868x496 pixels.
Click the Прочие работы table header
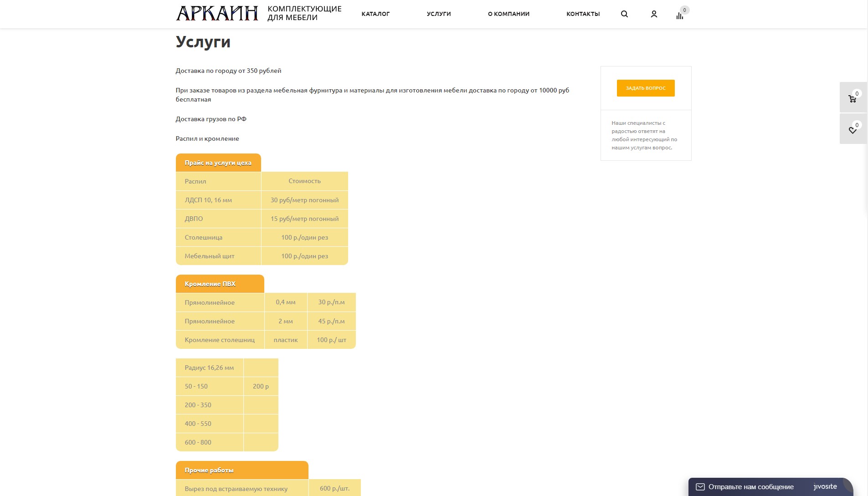tap(242, 470)
